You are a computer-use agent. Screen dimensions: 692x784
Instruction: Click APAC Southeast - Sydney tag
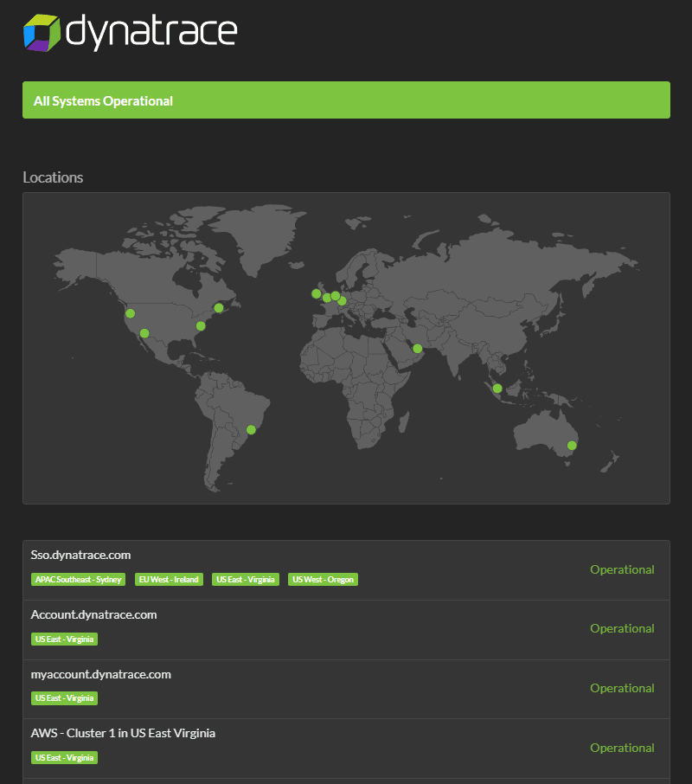pos(78,580)
